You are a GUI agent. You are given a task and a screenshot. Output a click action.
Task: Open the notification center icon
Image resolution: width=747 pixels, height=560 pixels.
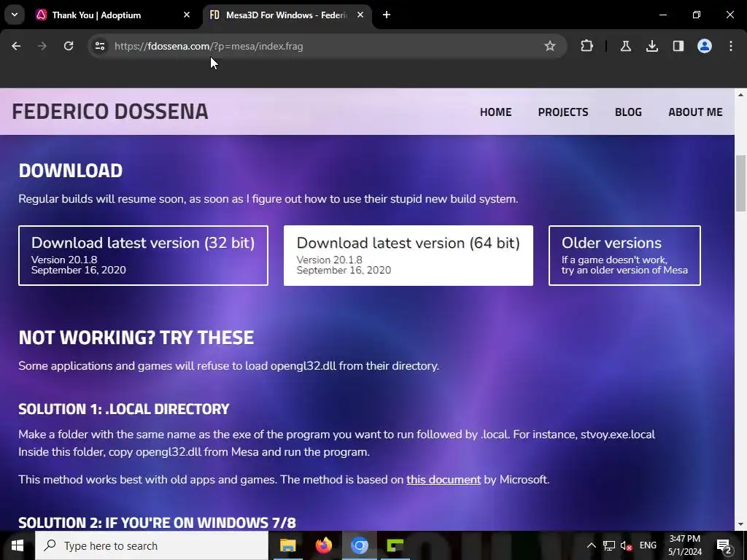[724, 545]
